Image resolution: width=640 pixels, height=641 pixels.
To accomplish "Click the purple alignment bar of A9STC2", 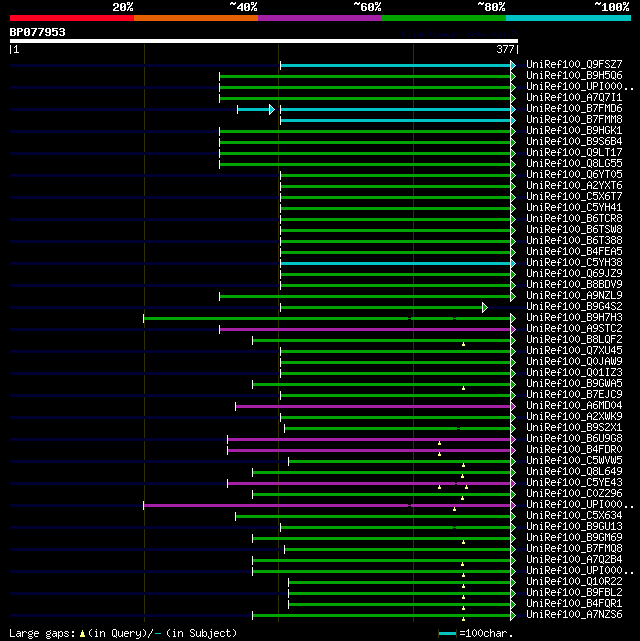I will coord(365,329).
